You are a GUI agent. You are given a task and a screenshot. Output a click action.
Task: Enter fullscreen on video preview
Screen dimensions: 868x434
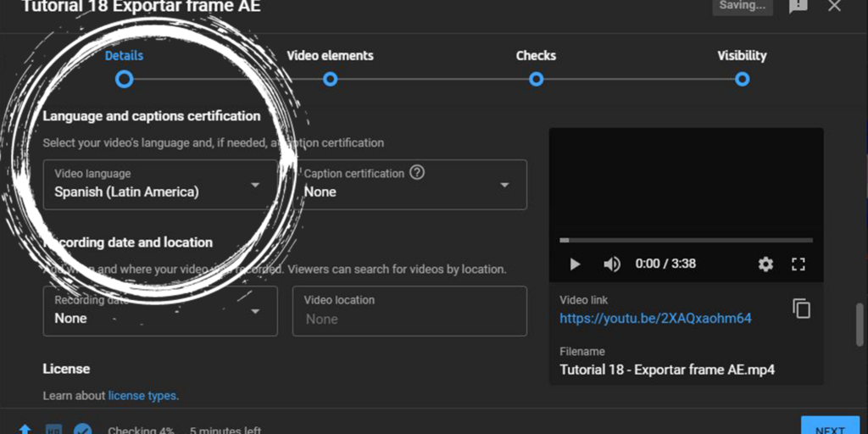798,264
